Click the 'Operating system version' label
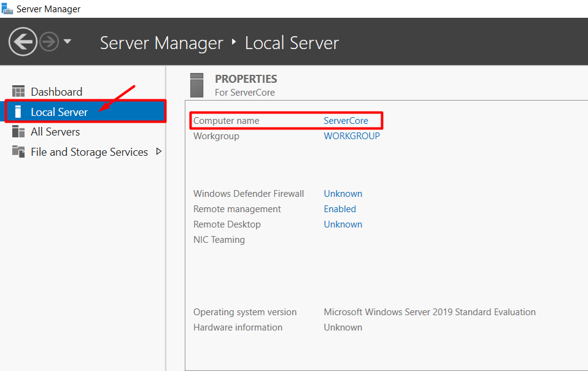 coord(245,312)
